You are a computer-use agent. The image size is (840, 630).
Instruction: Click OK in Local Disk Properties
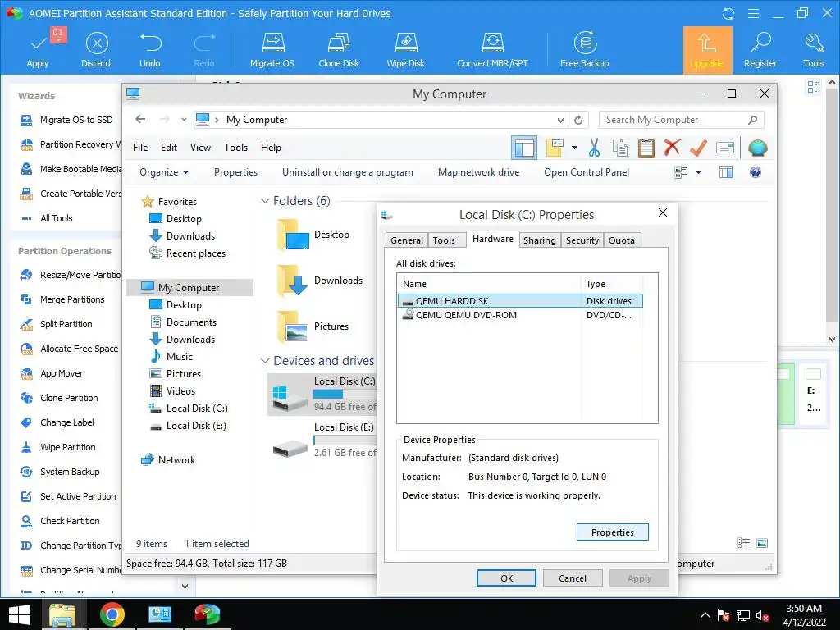tap(506, 578)
